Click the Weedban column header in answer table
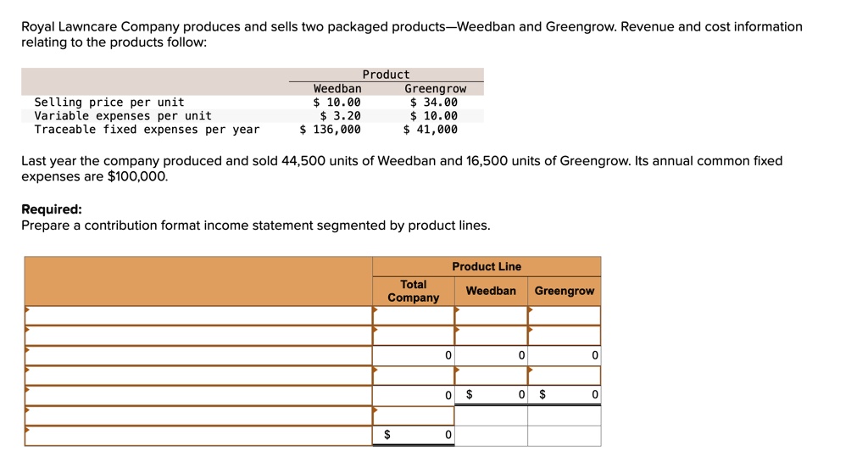868x473 pixels. (x=491, y=291)
